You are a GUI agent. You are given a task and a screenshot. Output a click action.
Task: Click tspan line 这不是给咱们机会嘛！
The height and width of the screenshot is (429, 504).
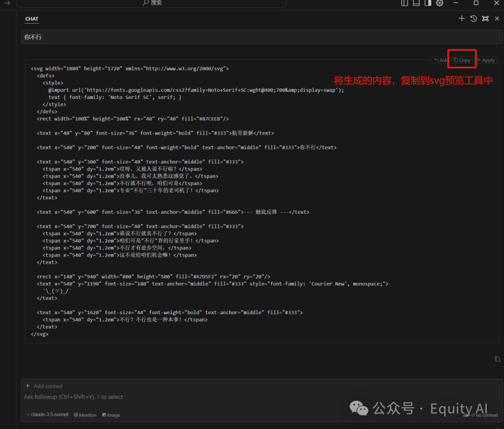[119, 255]
